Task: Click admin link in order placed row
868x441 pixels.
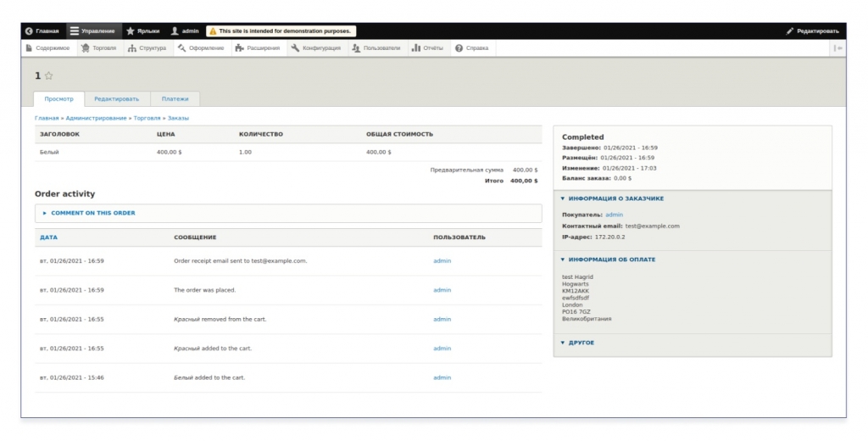Action: pos(442,290)
